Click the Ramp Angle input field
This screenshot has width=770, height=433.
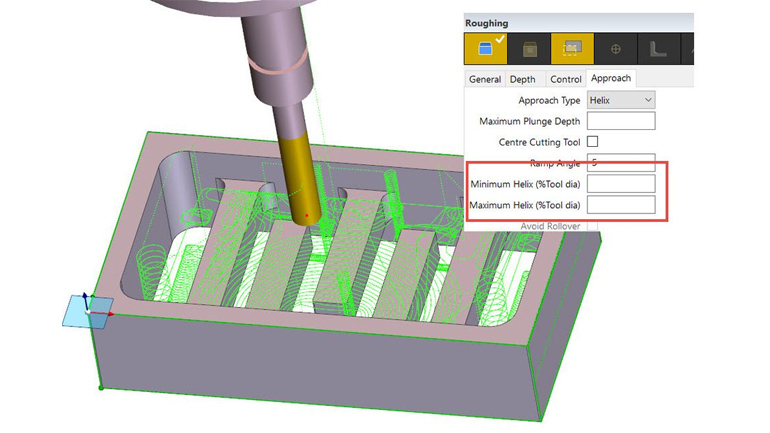pos(620,162)
